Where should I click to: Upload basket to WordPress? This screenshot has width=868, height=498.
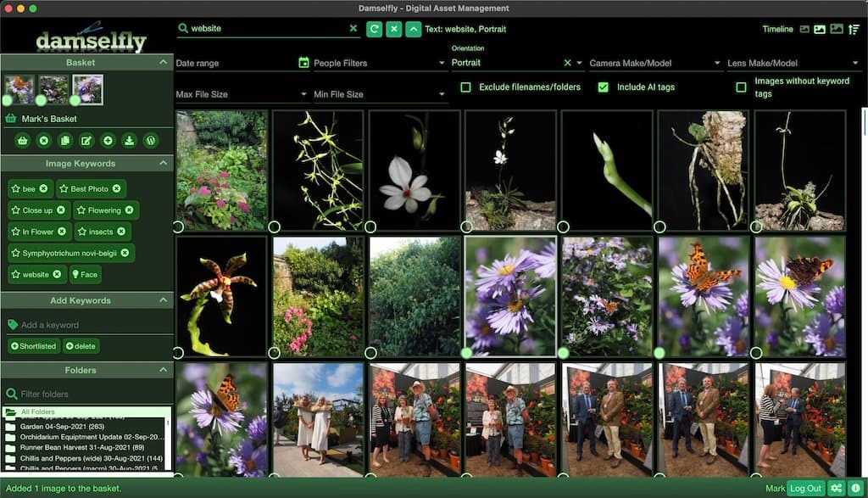tap(151, 141)
